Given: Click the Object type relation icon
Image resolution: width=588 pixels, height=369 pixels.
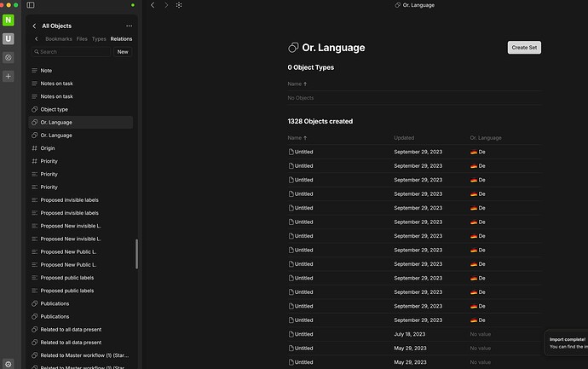Looking at the screenshot, I should point(34,109).
